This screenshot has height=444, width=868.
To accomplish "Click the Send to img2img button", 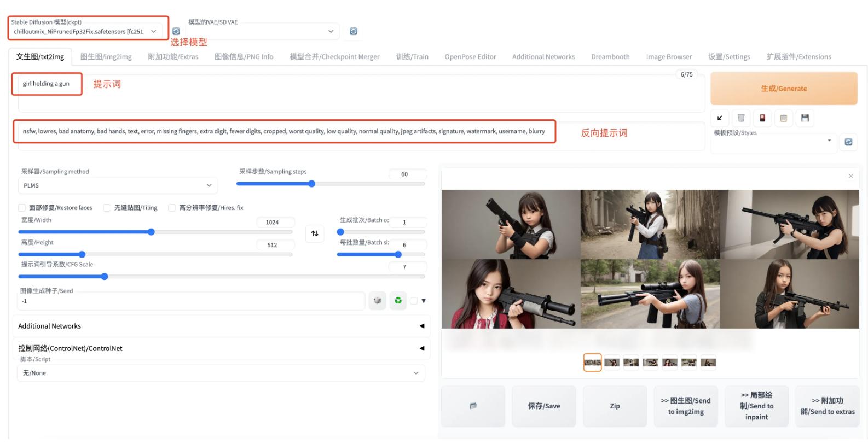I will point(686,406).
